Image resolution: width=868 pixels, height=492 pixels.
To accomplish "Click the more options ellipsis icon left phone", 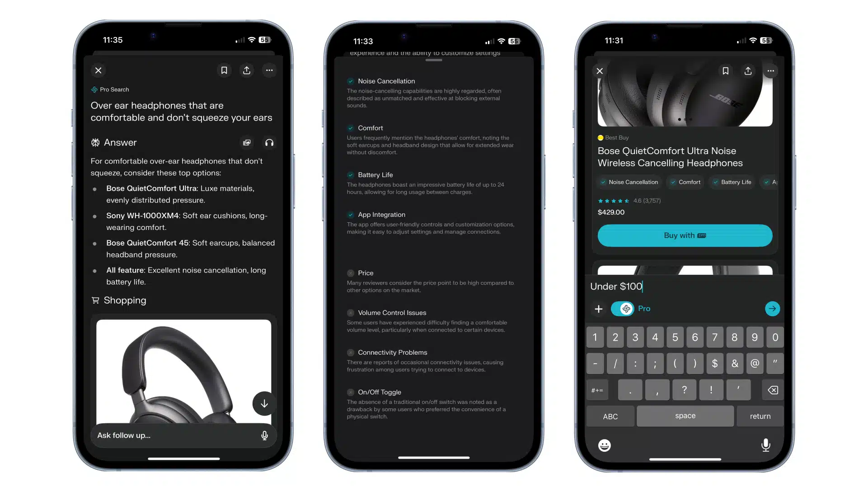I will (269, 70).
